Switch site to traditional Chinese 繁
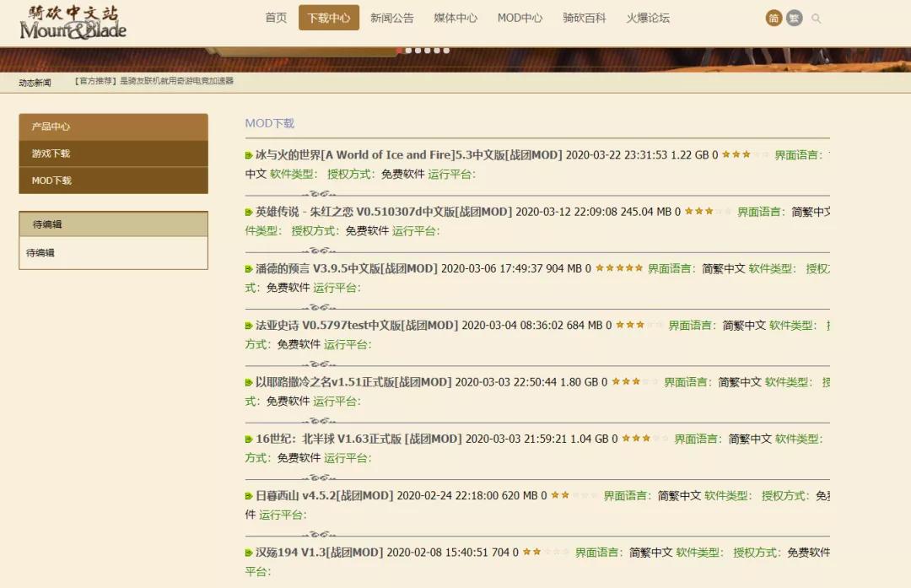 point(794,18)
